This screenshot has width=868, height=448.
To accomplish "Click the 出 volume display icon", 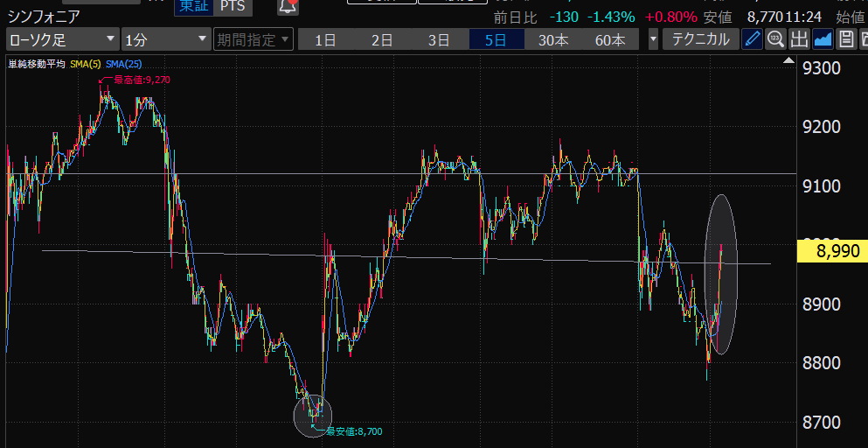I will [799, 39].
